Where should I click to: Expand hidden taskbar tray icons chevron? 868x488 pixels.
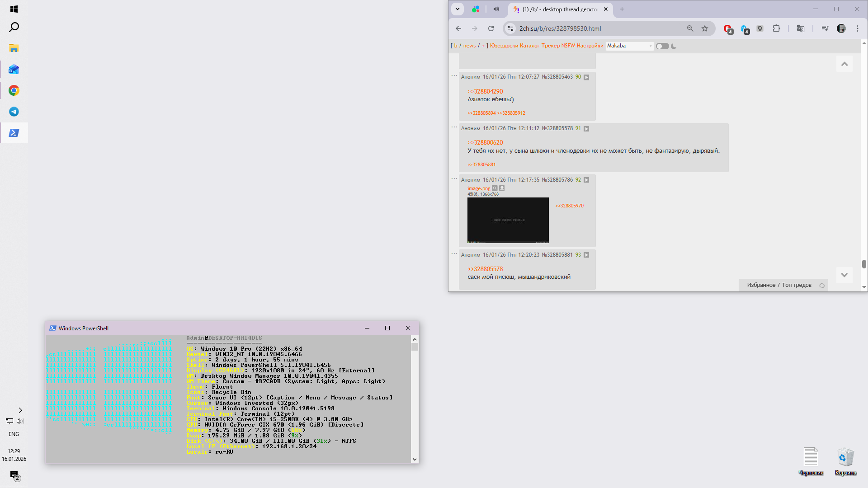coord(20,410)
